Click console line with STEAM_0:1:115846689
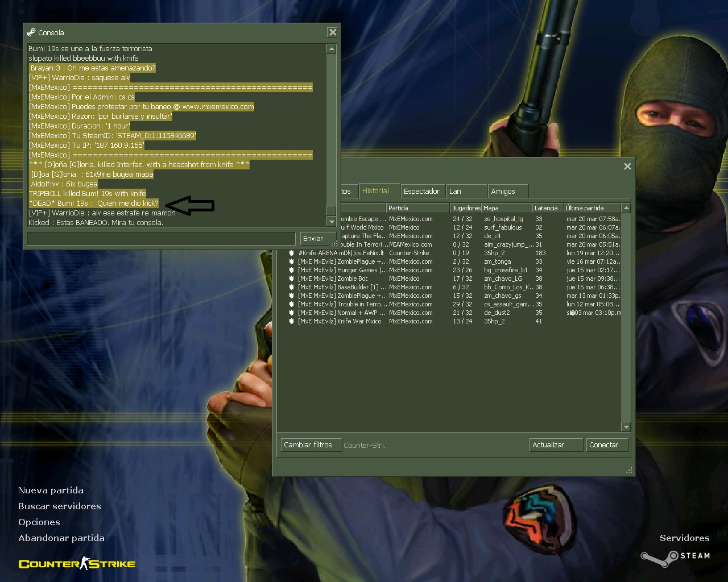Screen dimensions: 728x582 tap(113, 135)
